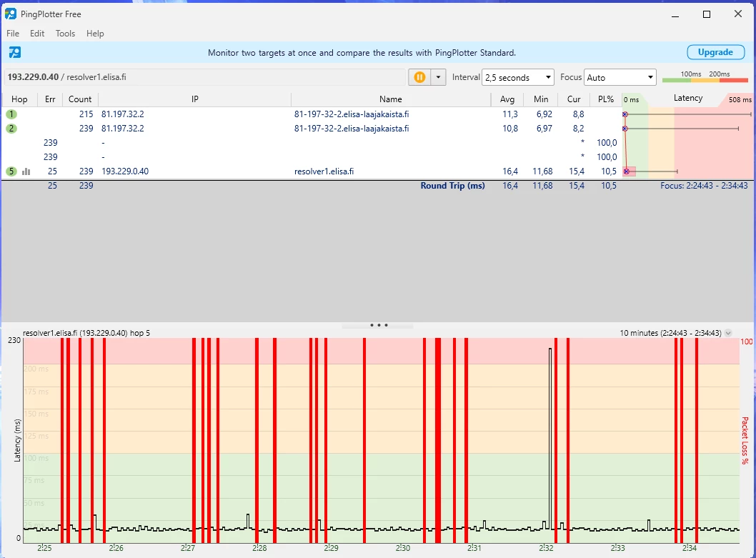Open the dropdown arrow beside the pause button
Viewport: 756px width, 558px height.
(439, 77)
